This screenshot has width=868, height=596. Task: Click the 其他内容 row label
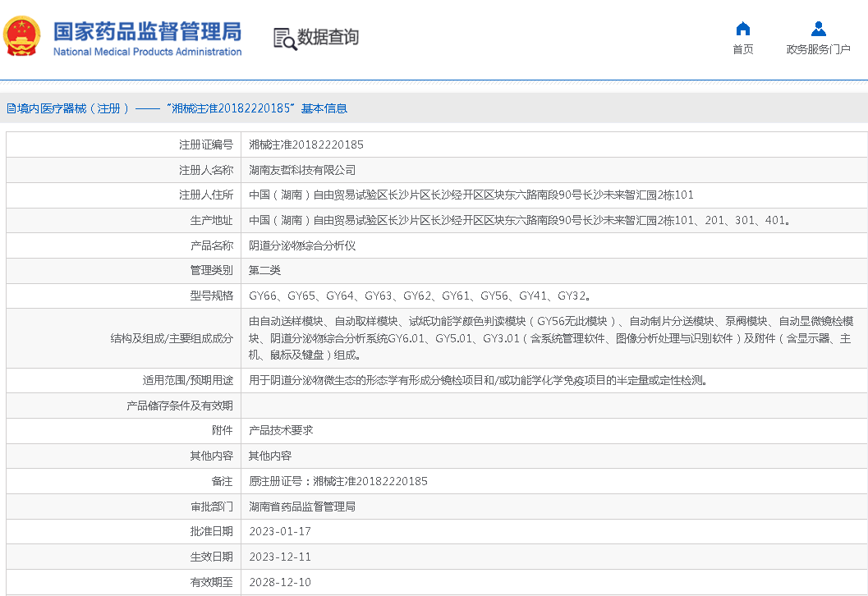pos(212,456)
